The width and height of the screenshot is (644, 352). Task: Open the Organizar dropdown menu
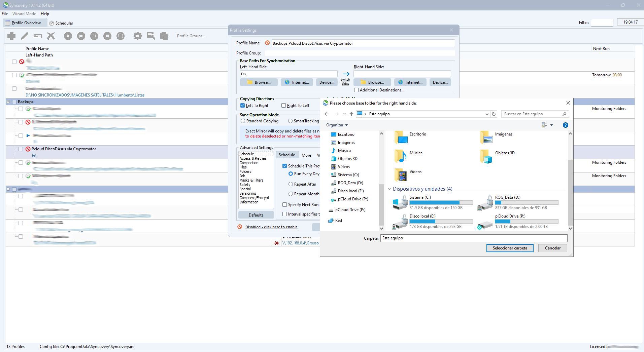coord(337,125)
